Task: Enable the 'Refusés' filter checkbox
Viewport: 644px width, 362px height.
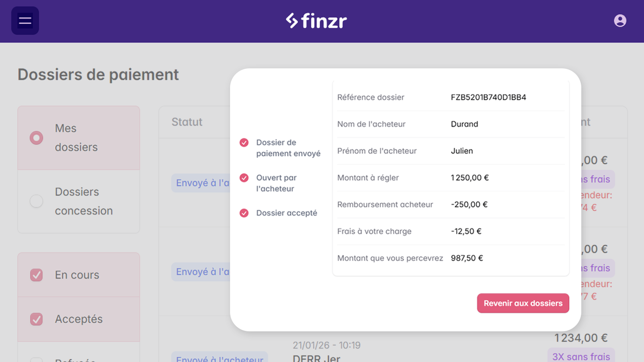Action: point(36,360)
